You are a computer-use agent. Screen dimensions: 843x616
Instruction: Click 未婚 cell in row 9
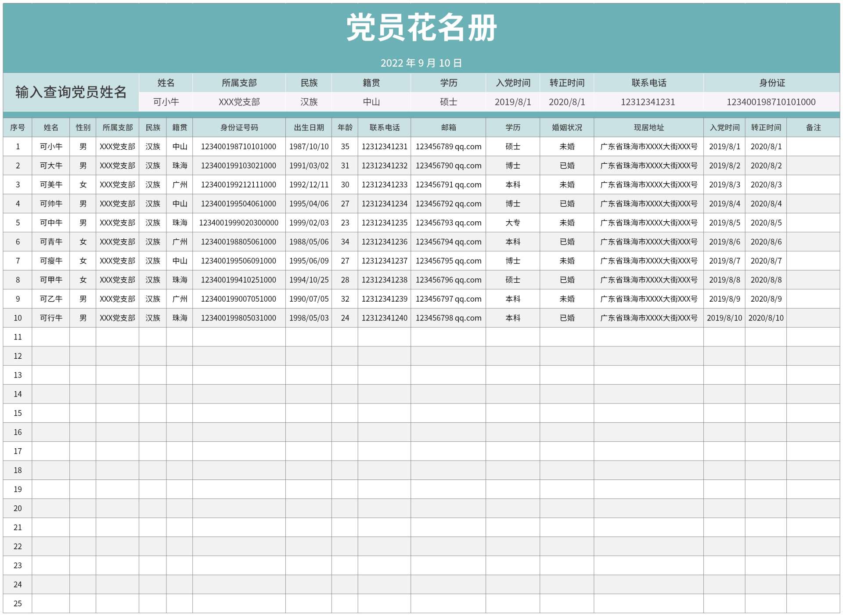tap(567, 299)
